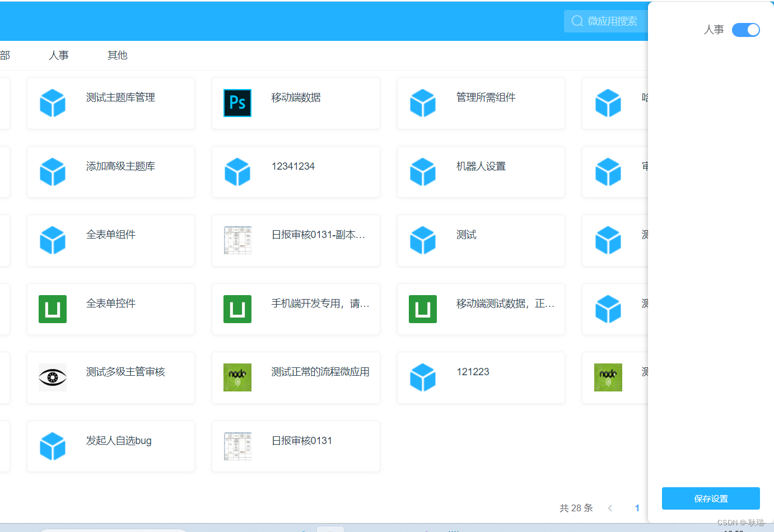Click the cube icon for 添加高级主题库
This screenshot has height=532, width=774.
pyautogui.click(x=53, y=172)
